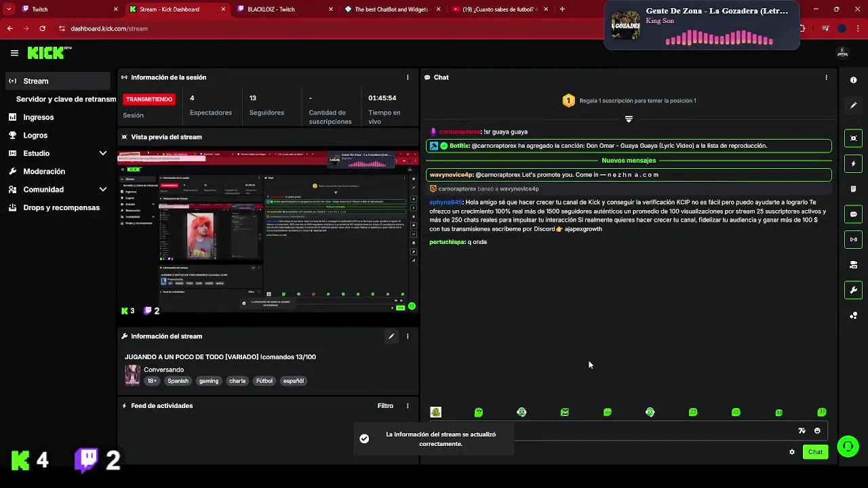868x488 pixels.
Task: Toggle the camera channel widget icon
Action: click(853, 265)
